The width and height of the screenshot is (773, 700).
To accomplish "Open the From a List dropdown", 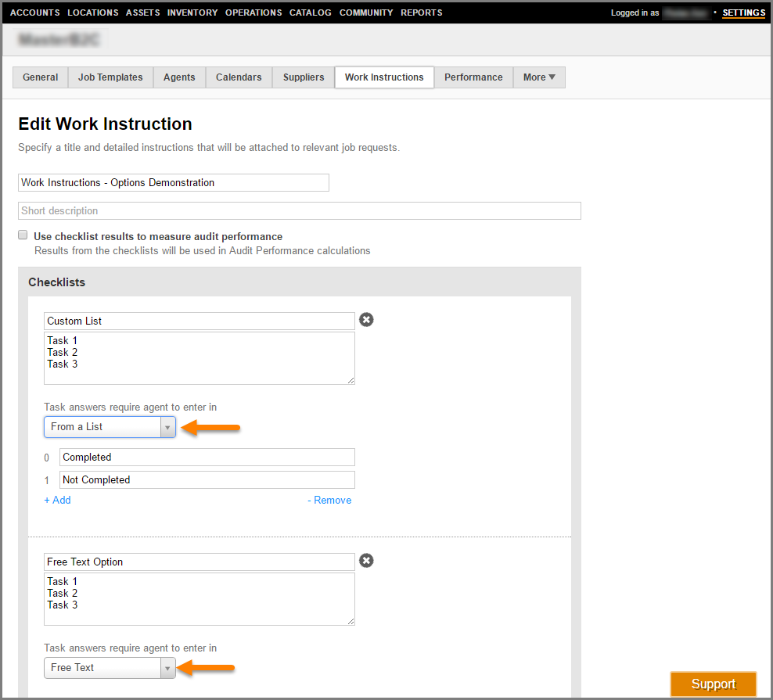I will click(110, 427).
